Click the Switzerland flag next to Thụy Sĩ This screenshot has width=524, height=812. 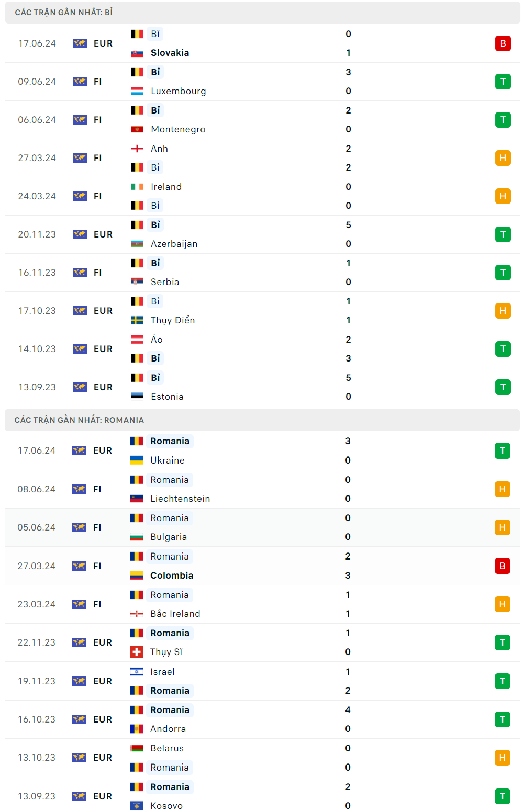click(137, 652)
